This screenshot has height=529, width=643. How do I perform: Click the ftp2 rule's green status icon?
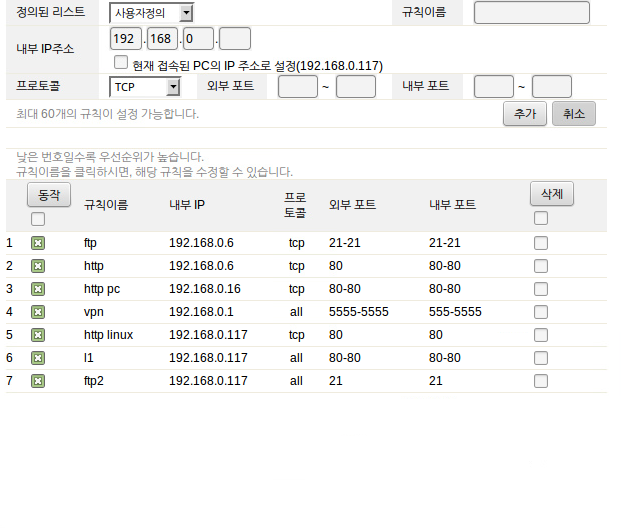coord(38,381)
